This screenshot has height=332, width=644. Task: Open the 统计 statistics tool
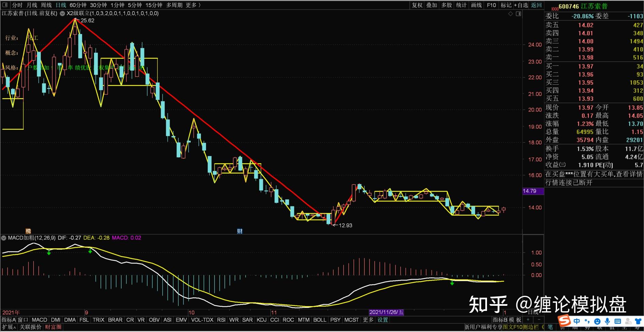point(461,5)
